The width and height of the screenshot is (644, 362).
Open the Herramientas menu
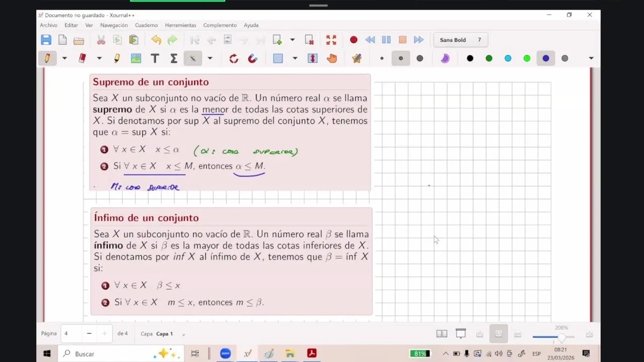[181, 25]
